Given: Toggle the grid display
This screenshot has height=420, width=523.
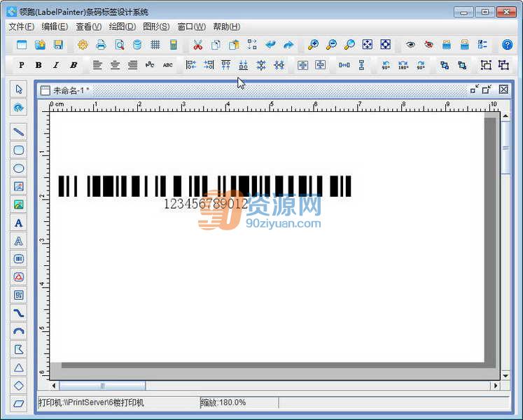Looking at the screenshot, I should (155, 44).
